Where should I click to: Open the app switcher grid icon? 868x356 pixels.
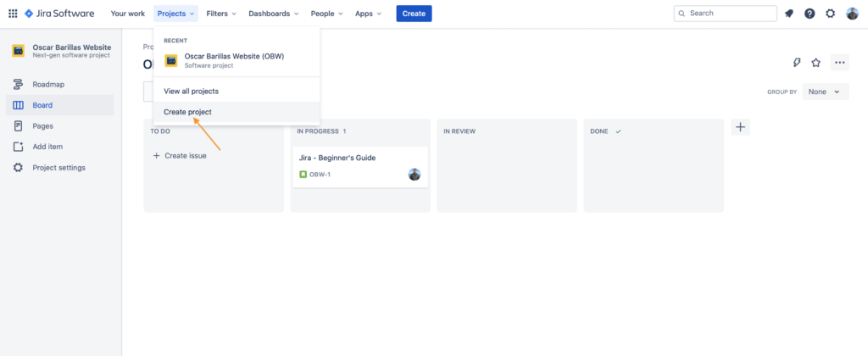point(13,14)
